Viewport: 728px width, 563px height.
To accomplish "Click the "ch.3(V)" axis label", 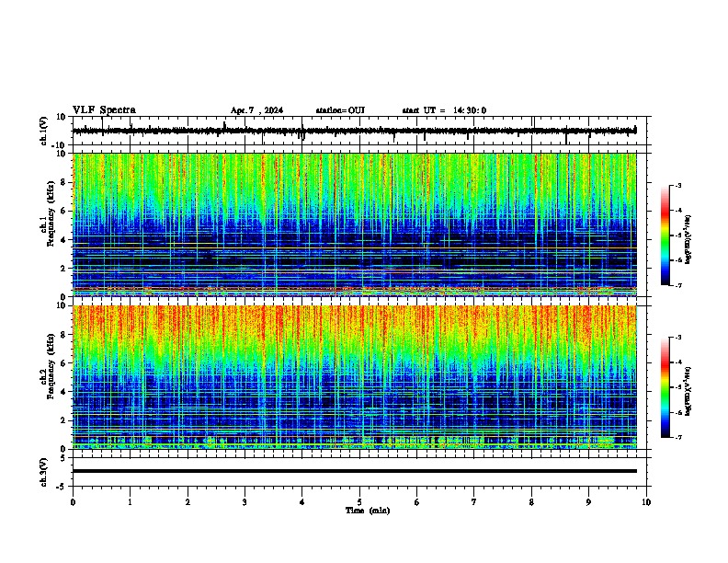I will pos(44,472).
